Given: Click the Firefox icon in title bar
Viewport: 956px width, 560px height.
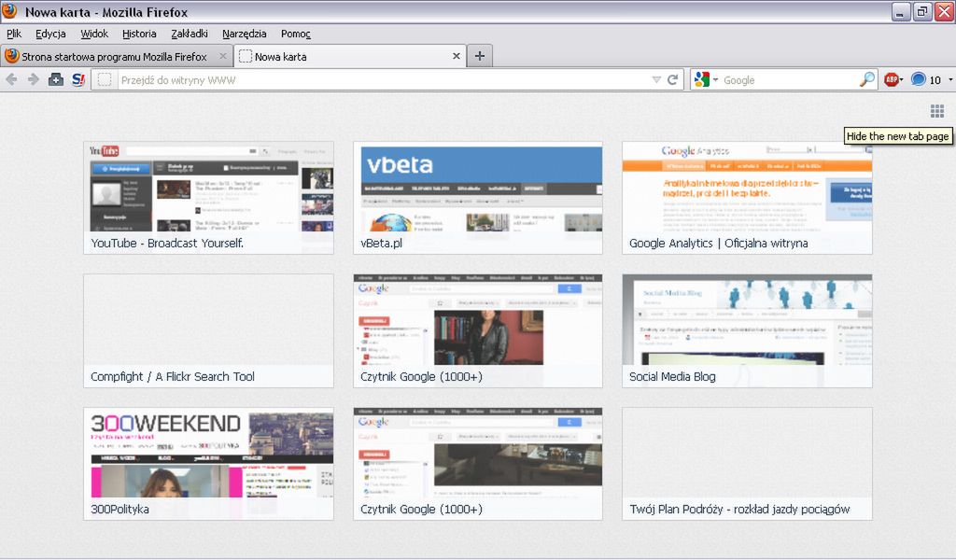Looking at the screenshot, I should click(9, 11).
